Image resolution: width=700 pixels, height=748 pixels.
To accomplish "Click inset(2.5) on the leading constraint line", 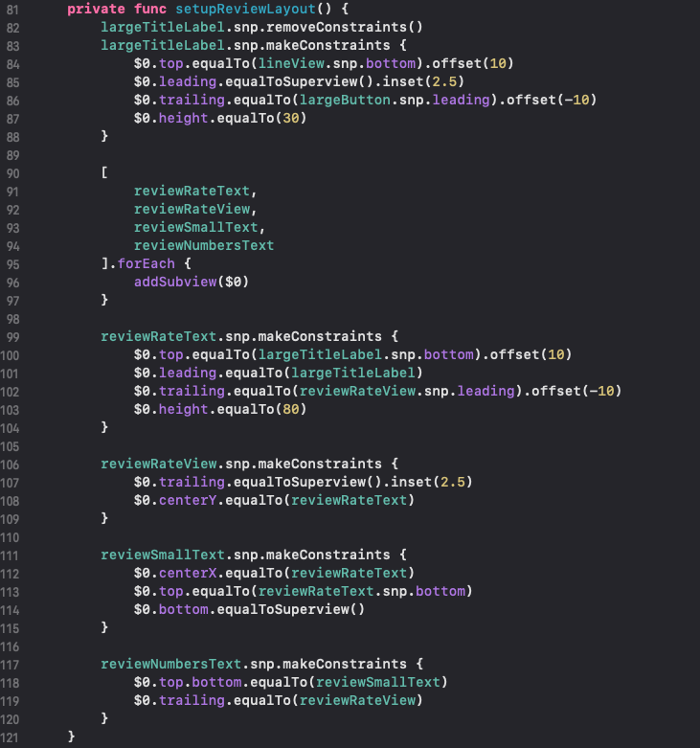I will tap(423, 81).
